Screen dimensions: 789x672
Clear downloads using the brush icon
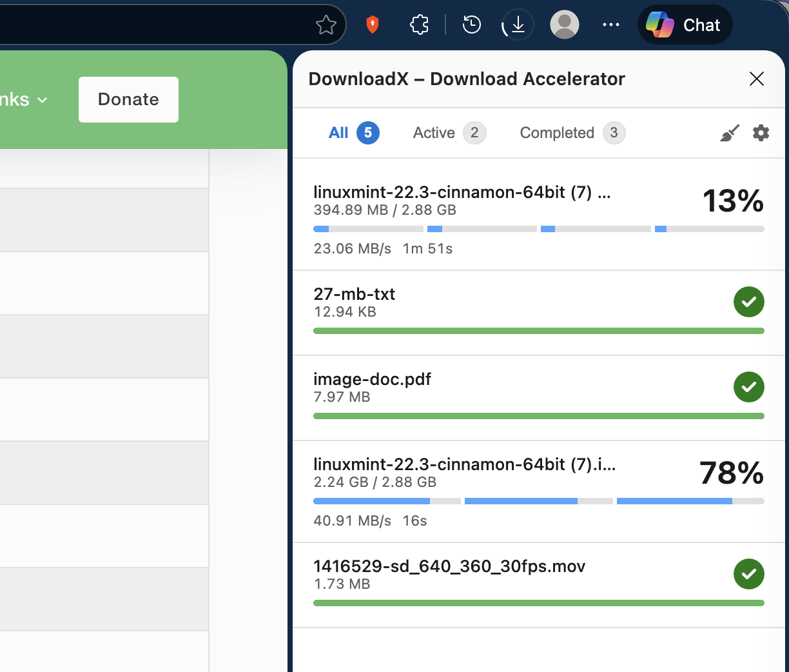pos(729,133)
